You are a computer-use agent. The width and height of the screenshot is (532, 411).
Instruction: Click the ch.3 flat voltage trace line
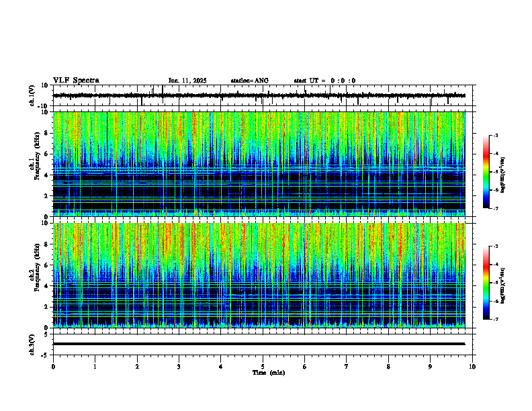[x=259, y=344]
